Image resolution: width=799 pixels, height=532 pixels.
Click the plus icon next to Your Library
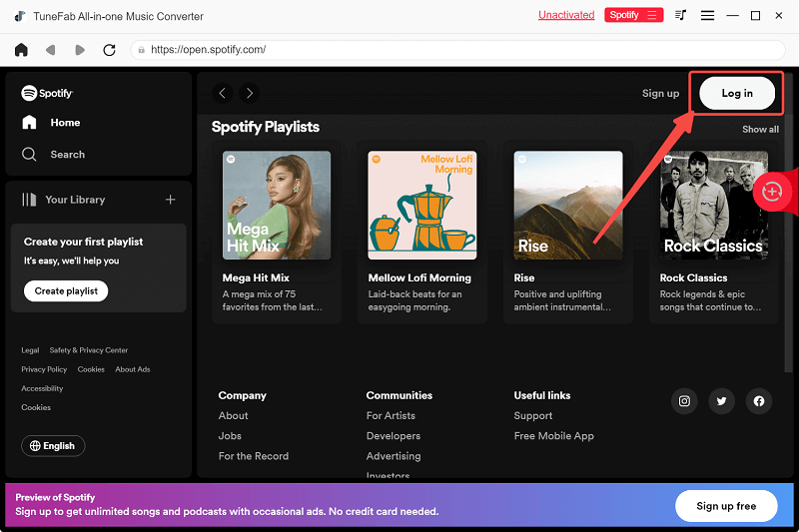(x=170, y=200)
